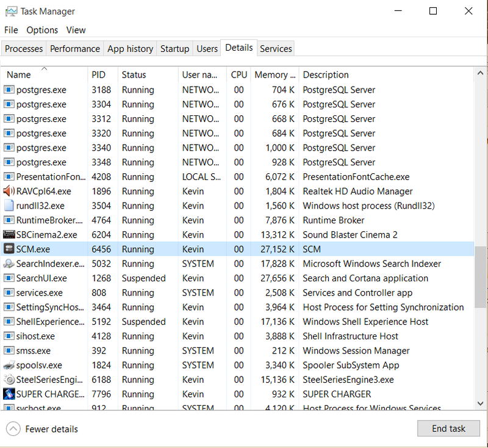Click the rundll32.exe blank file icon
Screen dimensions: 488x448
9,206
